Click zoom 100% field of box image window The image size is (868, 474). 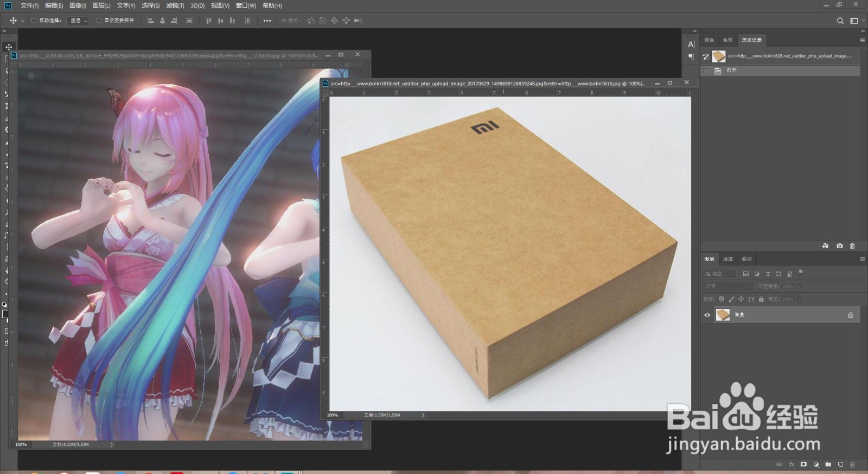coord(333,415)
